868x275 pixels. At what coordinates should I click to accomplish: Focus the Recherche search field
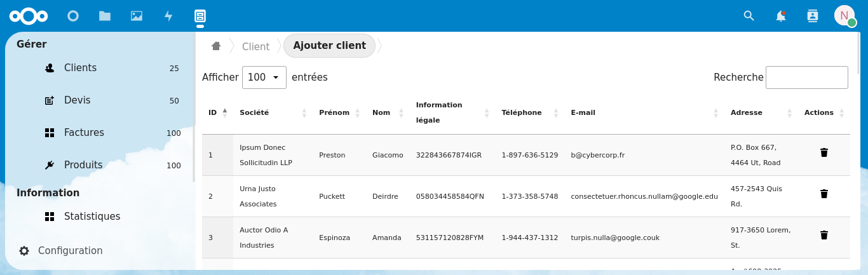pos(807,77)
